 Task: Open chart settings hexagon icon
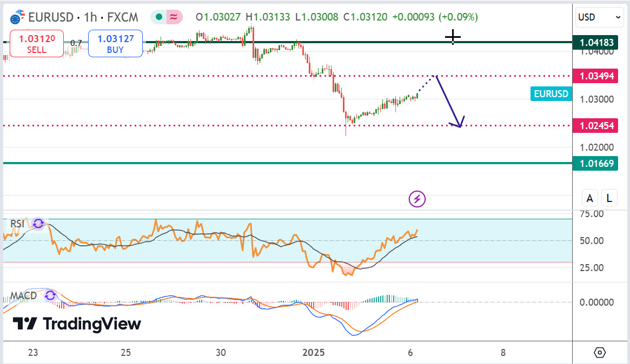tap(600, 353)
